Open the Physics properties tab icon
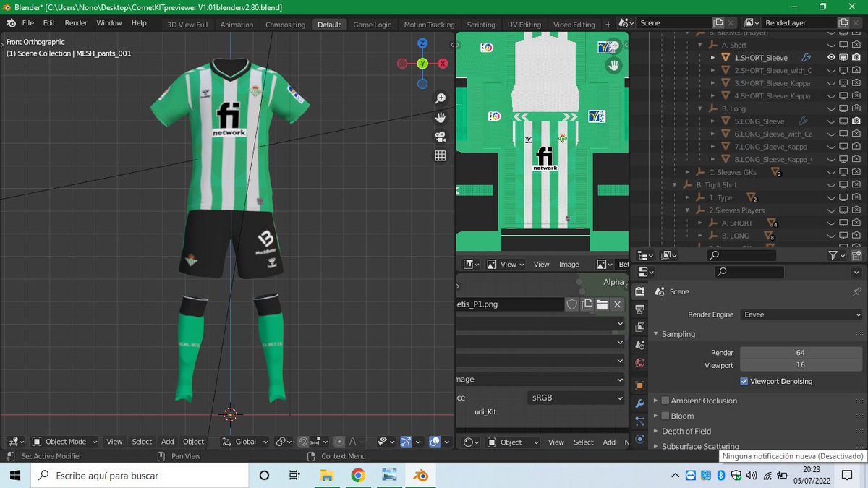Screen dimensions: 868x488 [x=639, y=439]
